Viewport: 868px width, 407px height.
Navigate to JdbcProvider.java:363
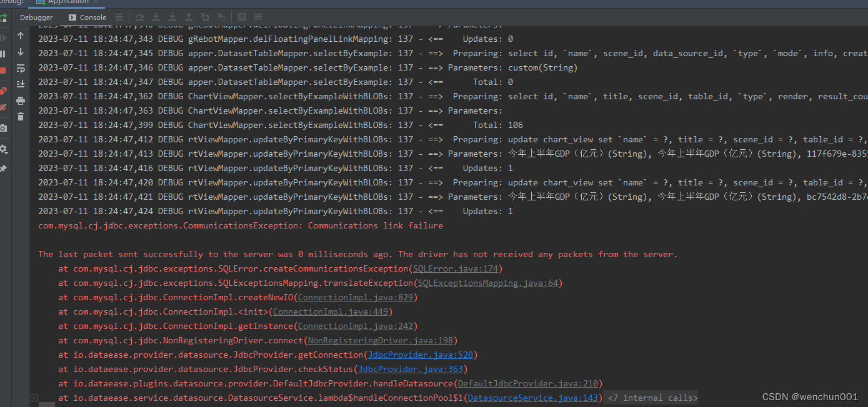[x=411, y=370]
